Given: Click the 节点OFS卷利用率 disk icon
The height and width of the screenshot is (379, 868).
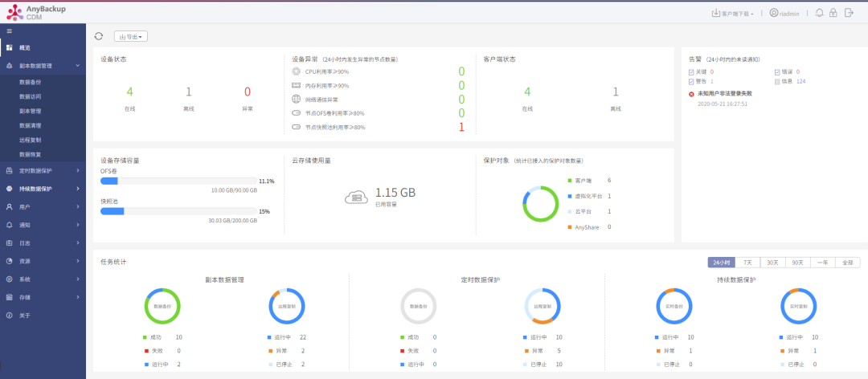Looking at the screenshot, I should click(296, 113).
